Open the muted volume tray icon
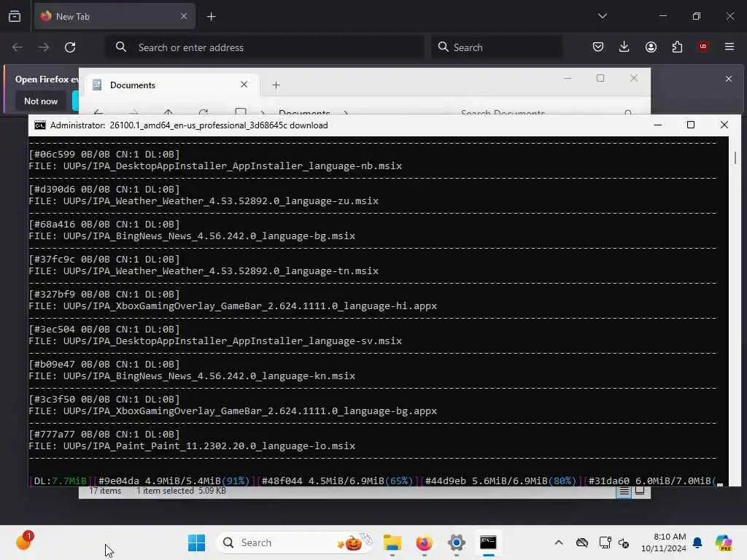Viewport: 747px width, 560px height. pyautogui.click(x=624, y=542)
